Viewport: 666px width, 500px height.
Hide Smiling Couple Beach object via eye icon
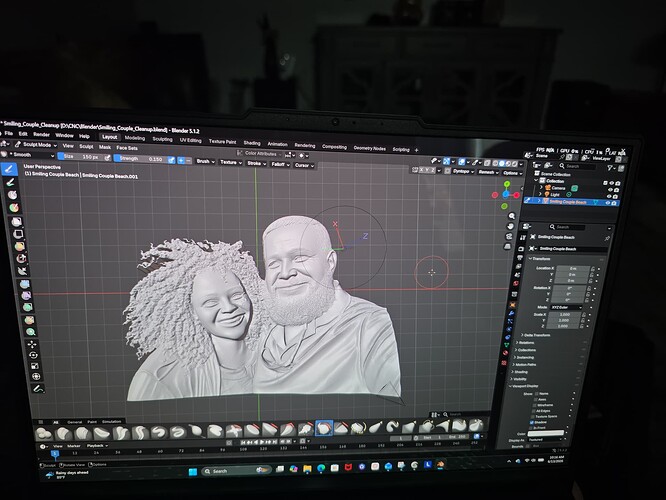click(607, 203)
